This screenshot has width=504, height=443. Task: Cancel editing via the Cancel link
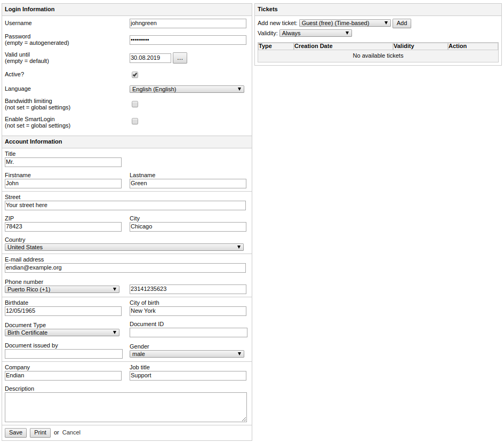71,432
